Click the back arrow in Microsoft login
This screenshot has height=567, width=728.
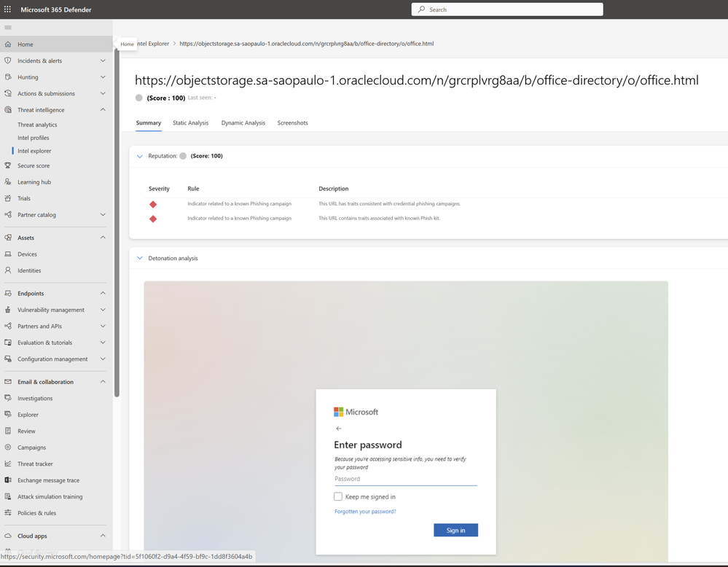338,429
